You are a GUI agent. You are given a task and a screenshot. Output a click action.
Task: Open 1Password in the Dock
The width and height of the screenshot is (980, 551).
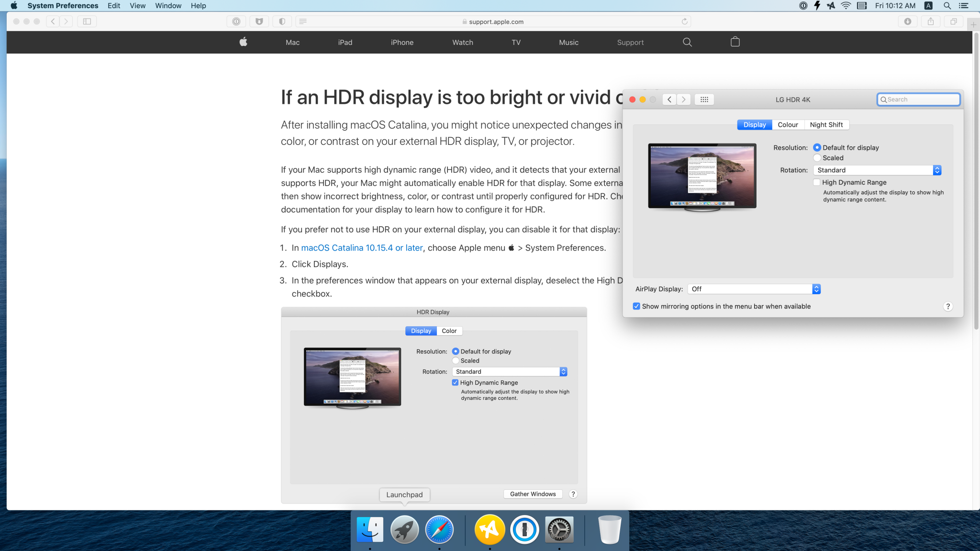coord(524,529)
